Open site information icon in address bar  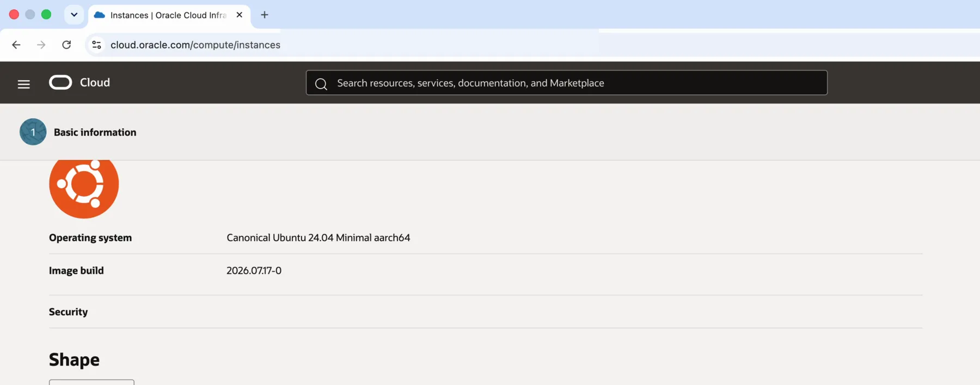click(96, 45)
